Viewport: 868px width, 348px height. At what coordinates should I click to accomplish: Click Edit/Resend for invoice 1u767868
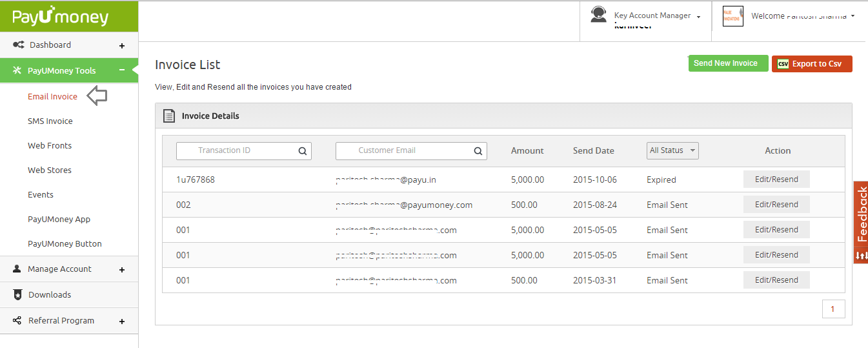(x=776, y=179)
